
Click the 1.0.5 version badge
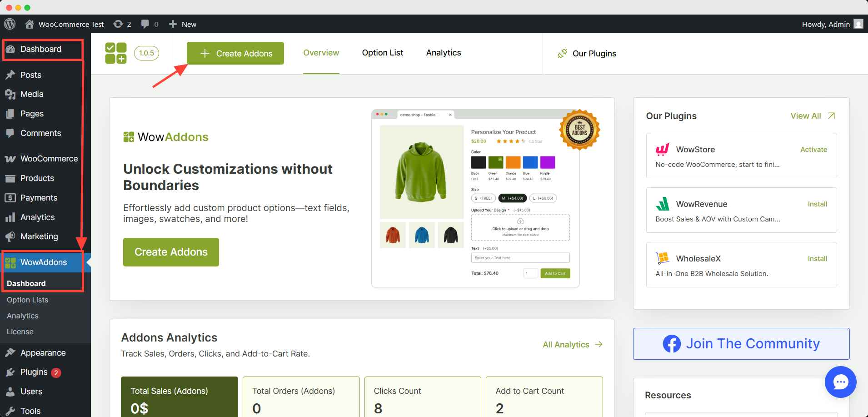pyautogui.click(x=146, y=53)
